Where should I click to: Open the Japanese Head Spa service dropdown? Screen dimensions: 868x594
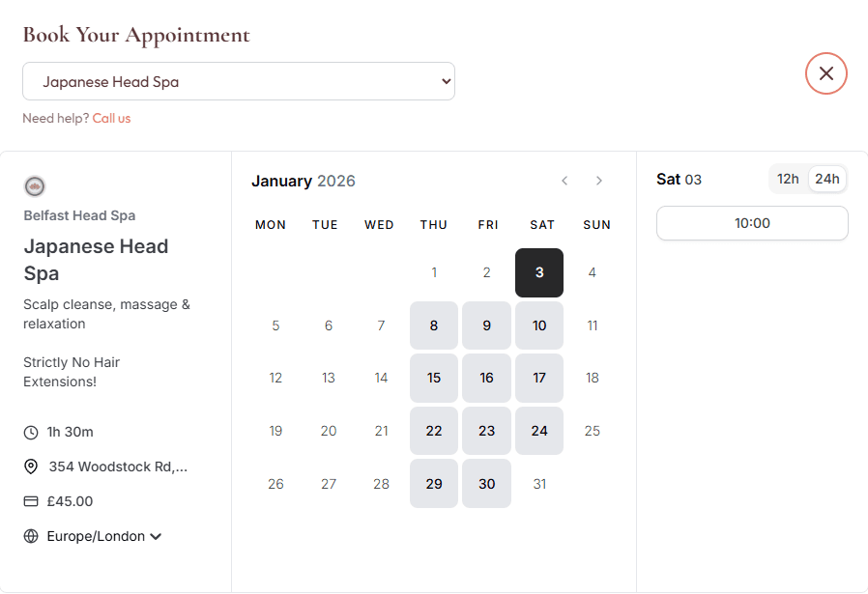(239, 82)
